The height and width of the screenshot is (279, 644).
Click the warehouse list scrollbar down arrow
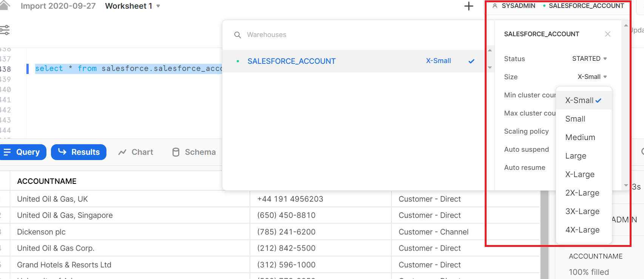(x=490, y=68)
